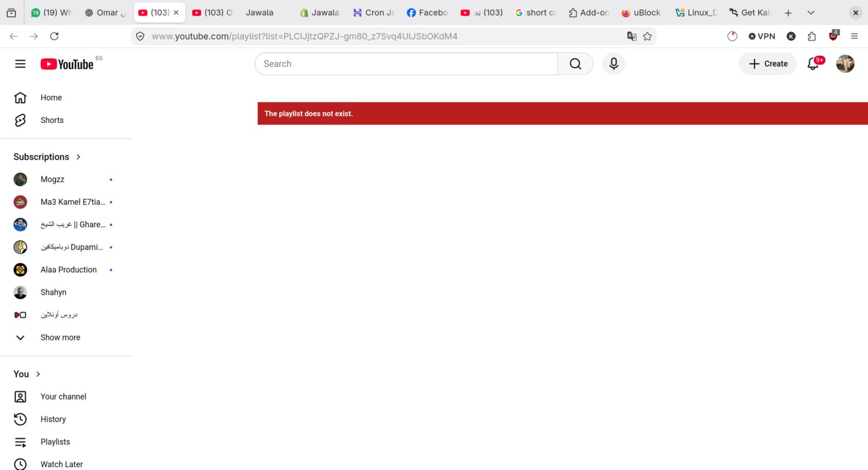Click browser forward arrow
The width and height of the screenshot is (868, 470).
34,36
